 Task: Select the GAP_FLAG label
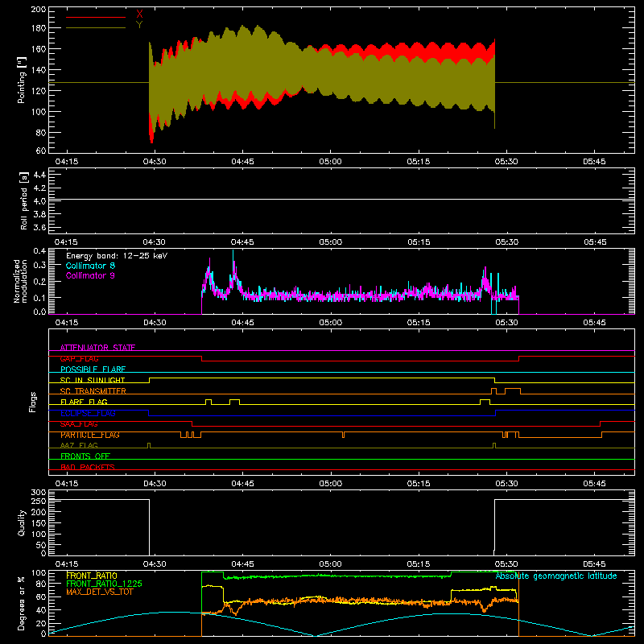79,358
